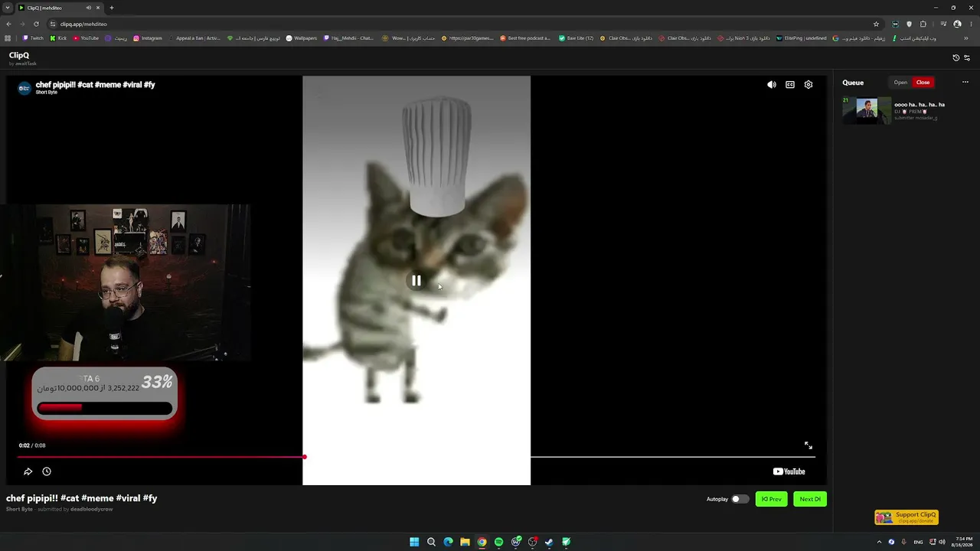Open new browser tab
This screenshot has width=980, height=551.
pyautogui.click(x=111, y=8)
